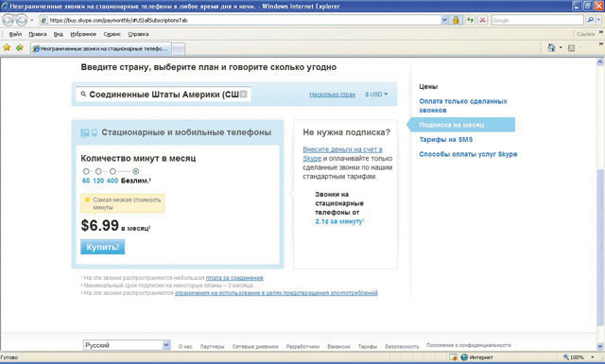Click the phones icon beside Стационарные и мобильные
Viewport: 605px width, 364px height.
point(89,132)
